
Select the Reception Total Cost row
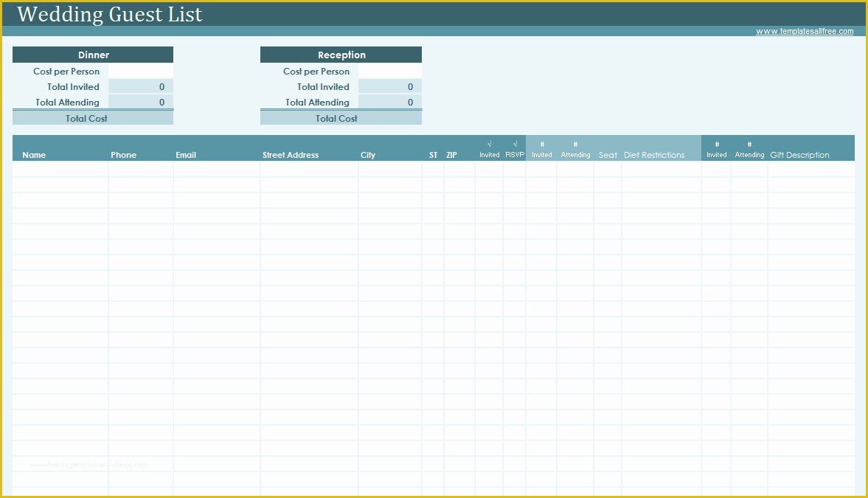341,118
